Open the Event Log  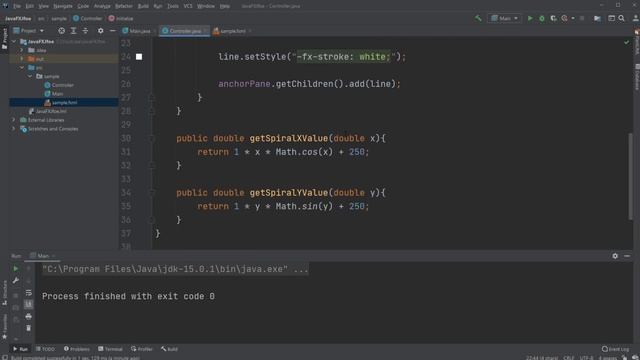616,349
